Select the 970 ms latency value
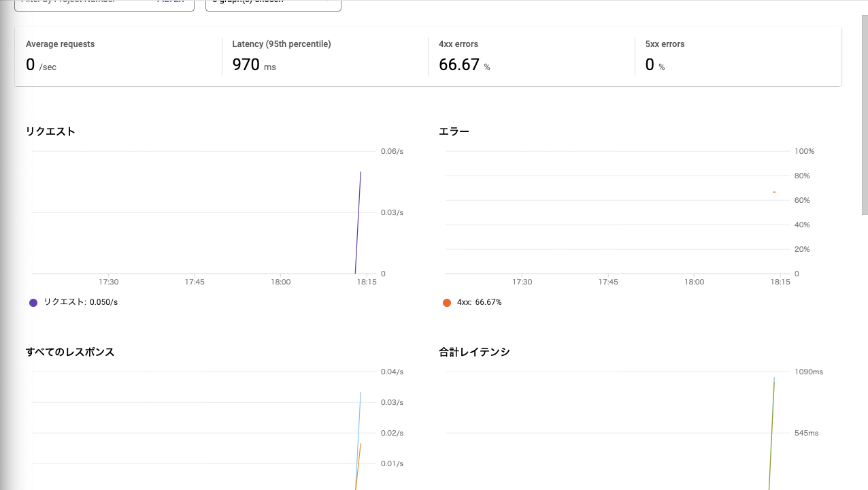868x490 pixels. [x=254, y=65]
